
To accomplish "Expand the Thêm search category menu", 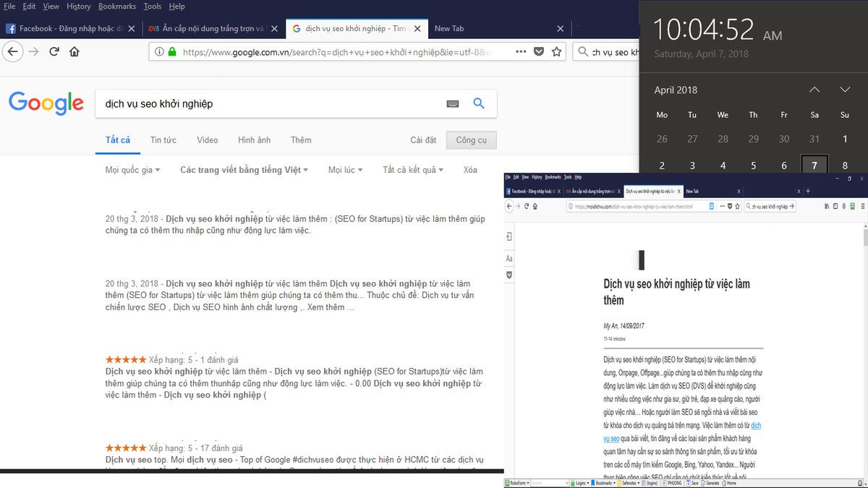I will 301,140.
